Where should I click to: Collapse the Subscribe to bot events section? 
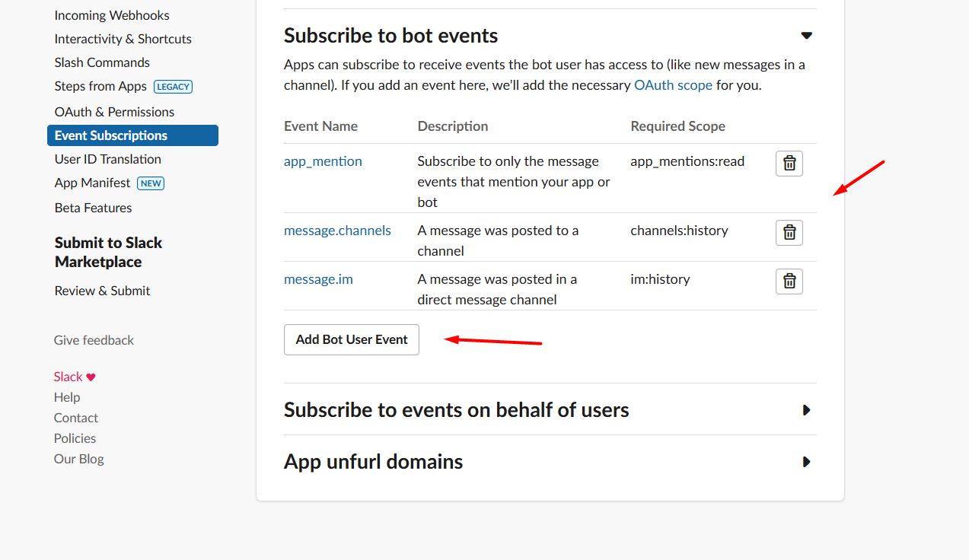(806, 36)
